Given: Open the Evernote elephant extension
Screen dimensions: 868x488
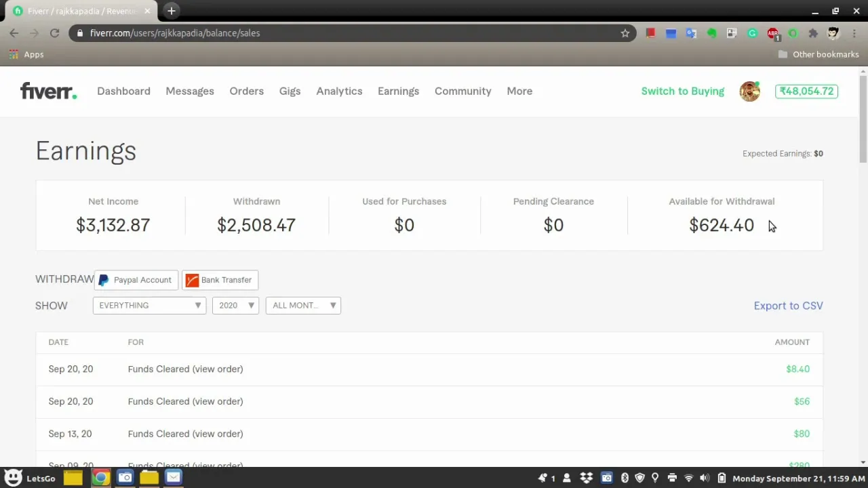Looking at the screenshot, I should [711, 33].
